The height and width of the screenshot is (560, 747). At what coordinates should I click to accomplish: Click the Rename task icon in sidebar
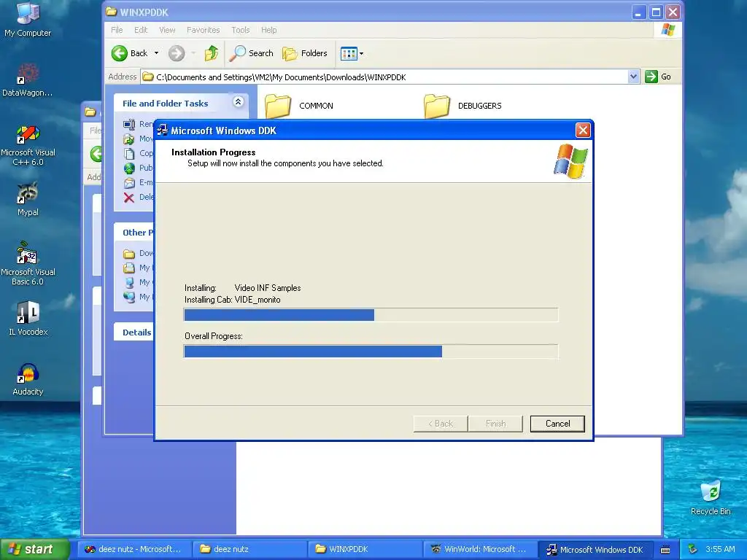(x=129, y=124)
